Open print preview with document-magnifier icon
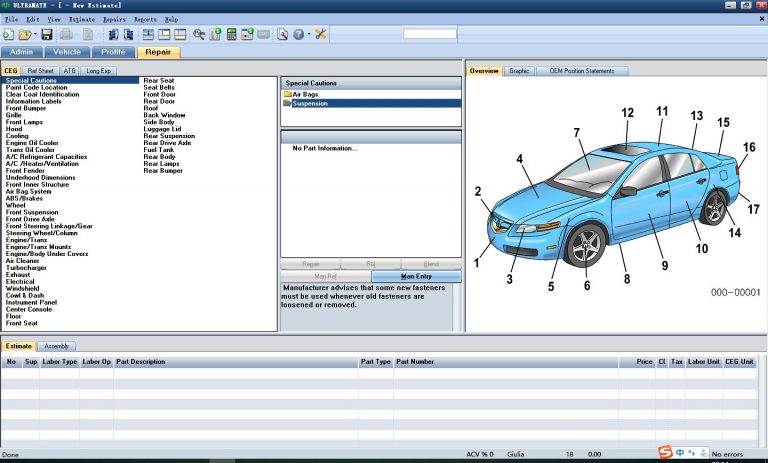The width and height of the screenshot is (768, 463). coord(282,34)
